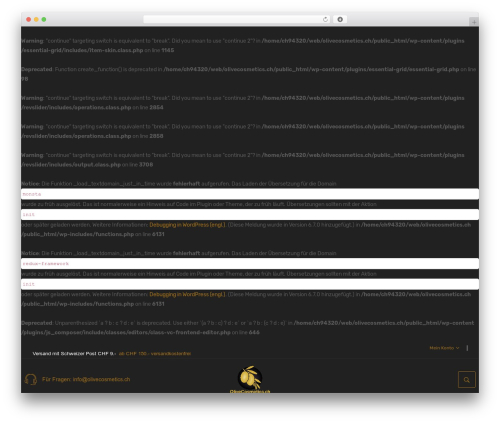Click the line number 1145 text

pos(168,50)
